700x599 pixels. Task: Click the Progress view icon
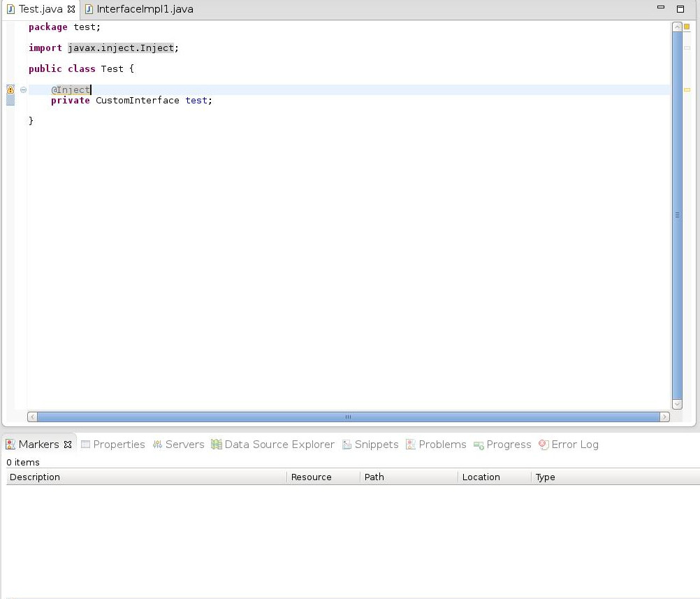(479, 445)
